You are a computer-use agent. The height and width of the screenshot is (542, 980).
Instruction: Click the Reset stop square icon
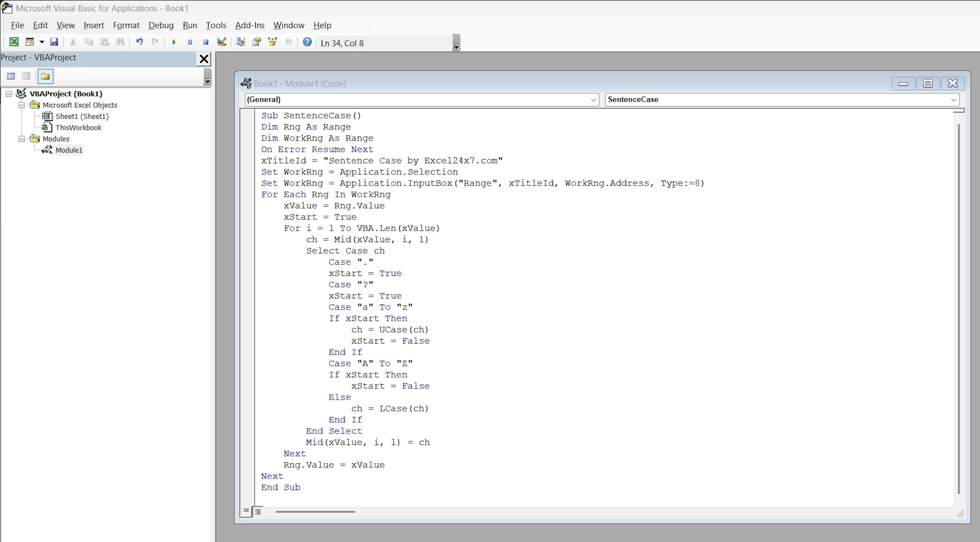point(205,42)
